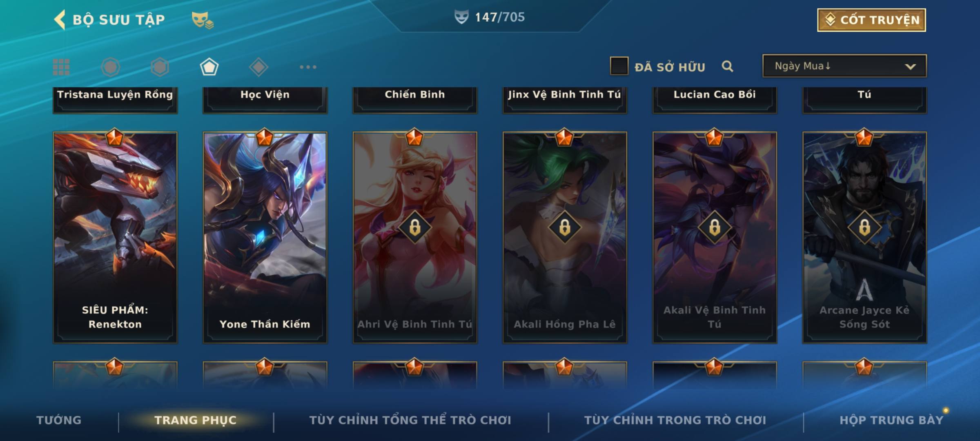Go back using Bộ Sưu Tập arrow
The width and height of the screenshot is (980, 441).
60,20
